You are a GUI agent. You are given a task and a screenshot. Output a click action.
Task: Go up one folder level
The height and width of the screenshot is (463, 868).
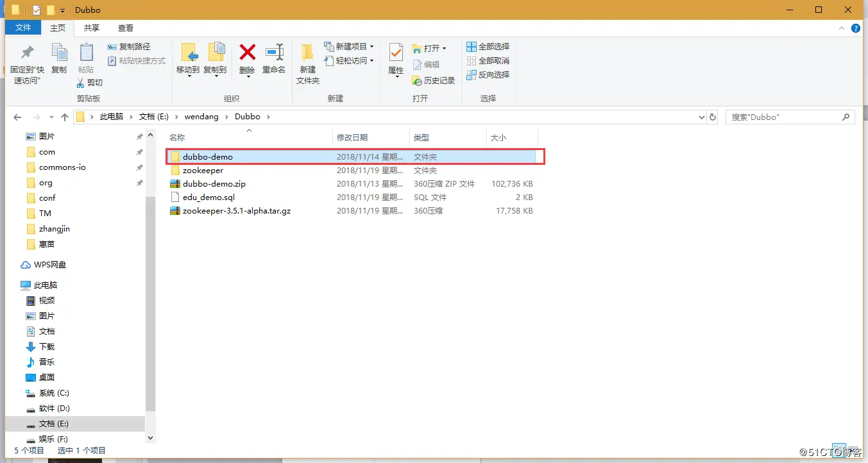(64, 117)
